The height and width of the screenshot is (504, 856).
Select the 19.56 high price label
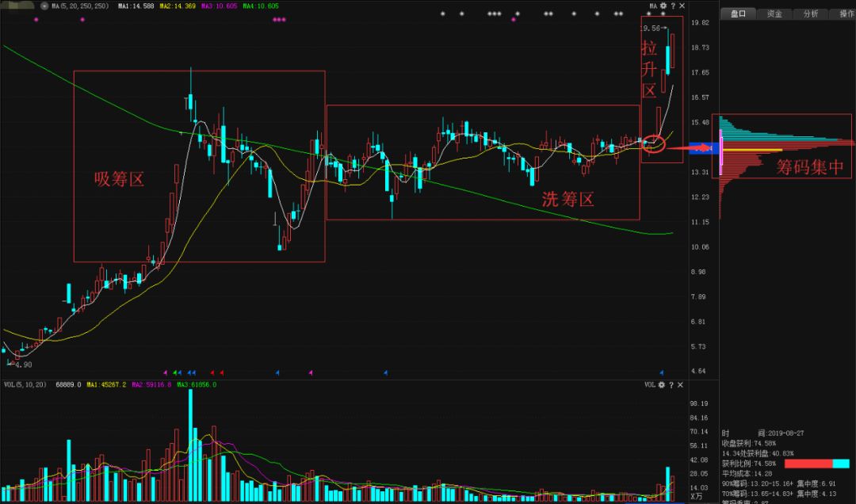tap(650, 29)
